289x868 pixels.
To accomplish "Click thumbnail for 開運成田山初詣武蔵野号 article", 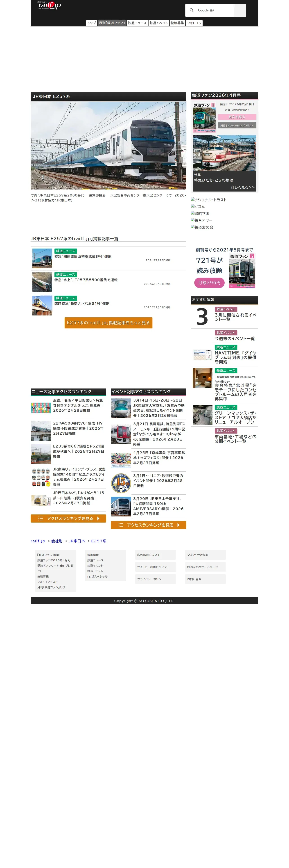I will pos(42,258).
